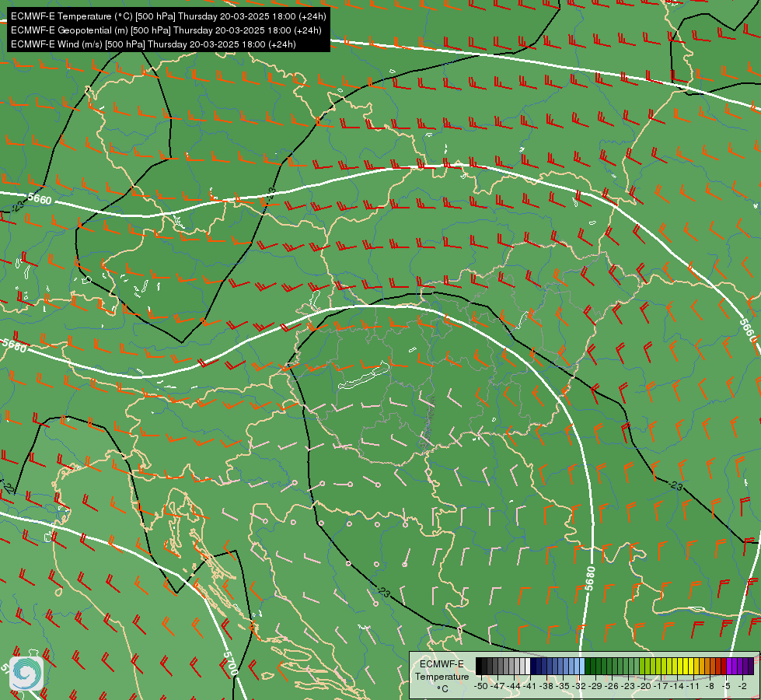
Task: Select the -2 value in the legend
Action: 742,686
